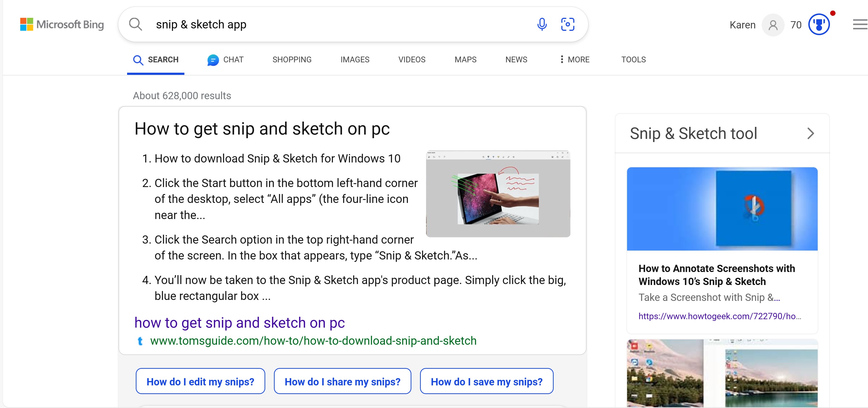
Task: Open the Shopping tab
Action: (x=292, y=60)
